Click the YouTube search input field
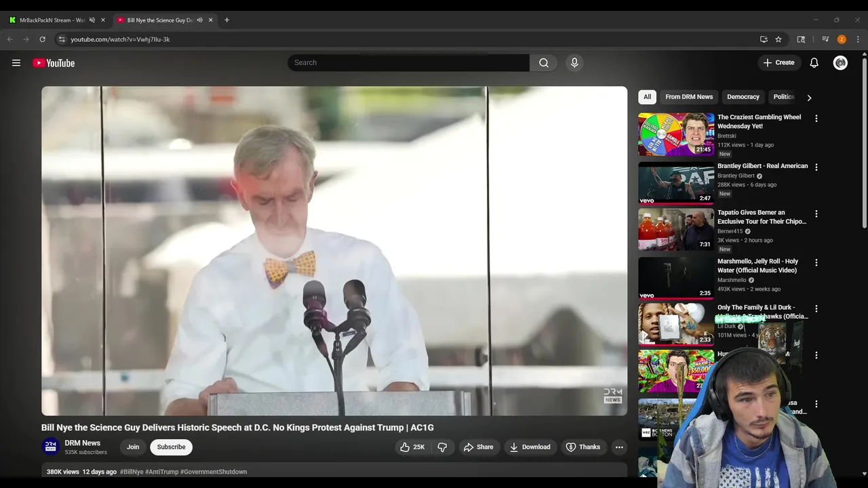 tap(408, 62)
